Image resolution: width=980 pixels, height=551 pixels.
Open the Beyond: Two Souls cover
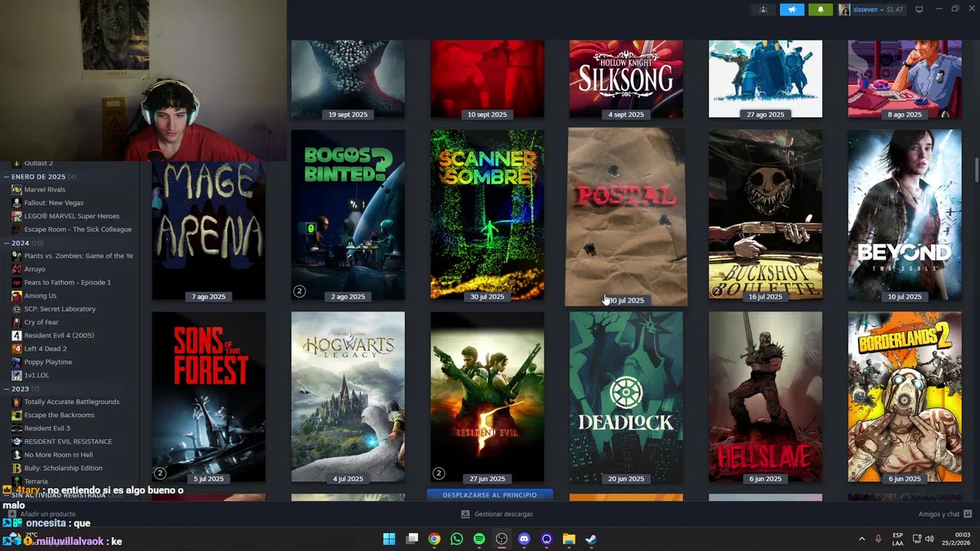point(904,215)
